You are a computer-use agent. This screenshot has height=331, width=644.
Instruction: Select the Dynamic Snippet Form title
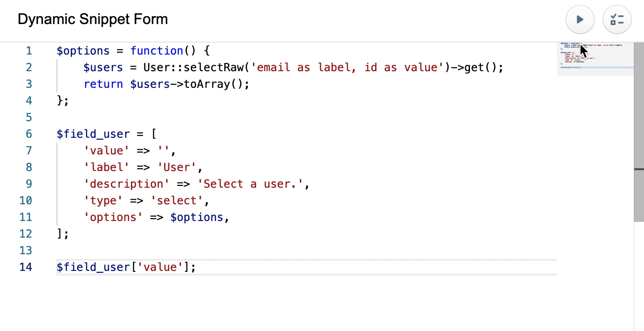(93, 19)
